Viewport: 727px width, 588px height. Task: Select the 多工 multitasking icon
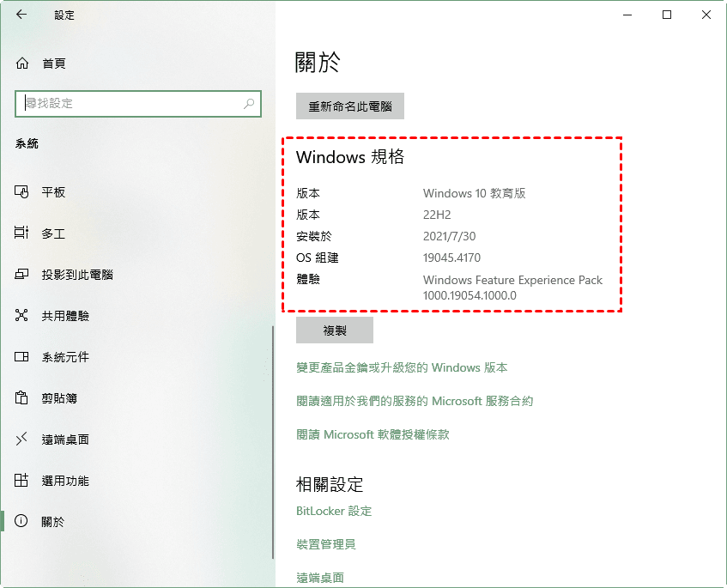pos(21,233)
